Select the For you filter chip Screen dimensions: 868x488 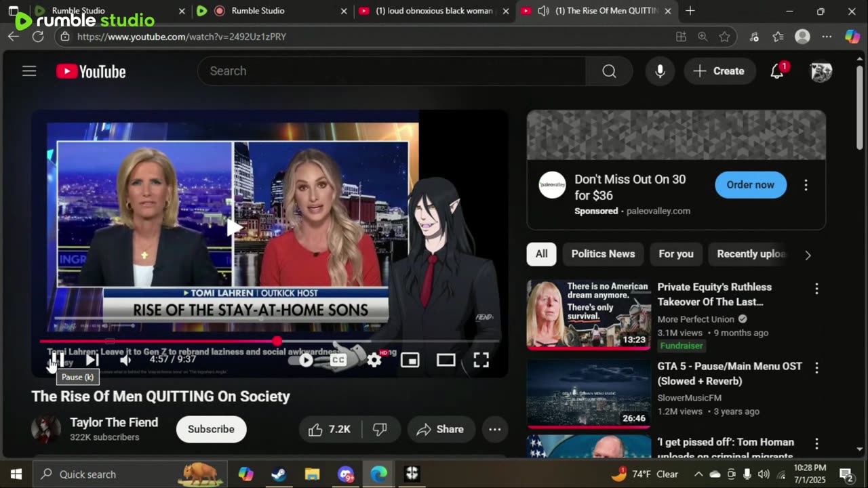tap(676, 254)
